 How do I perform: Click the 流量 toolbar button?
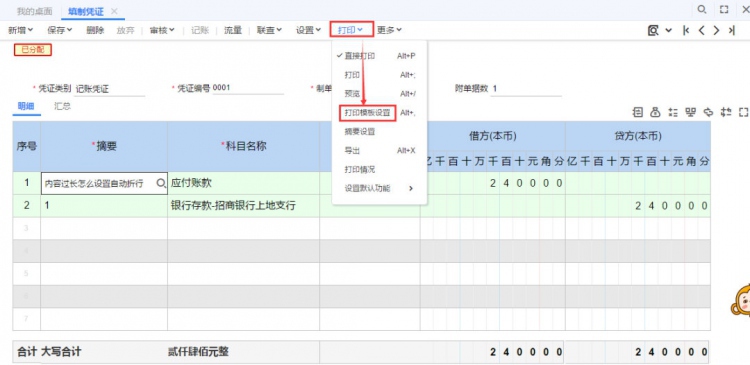[233, 30]
